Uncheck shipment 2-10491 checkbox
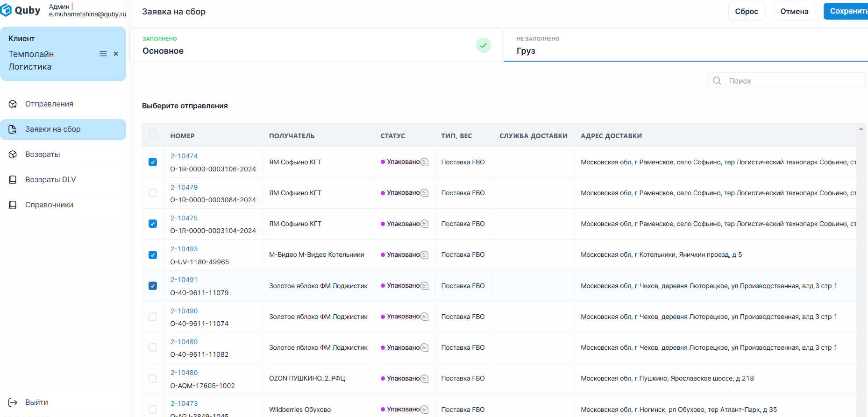868x417 pixels. point(153,286)
